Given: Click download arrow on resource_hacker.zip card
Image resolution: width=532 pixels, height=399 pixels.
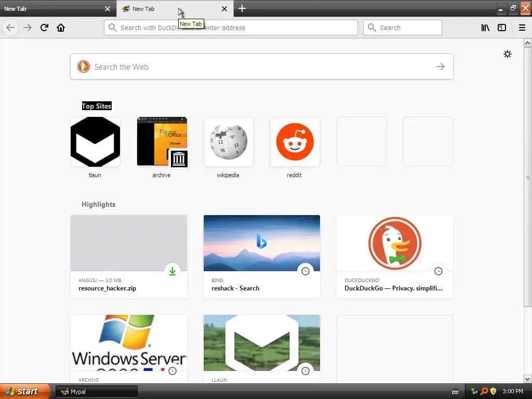Looking at the screenshot, I should (172, 271).
